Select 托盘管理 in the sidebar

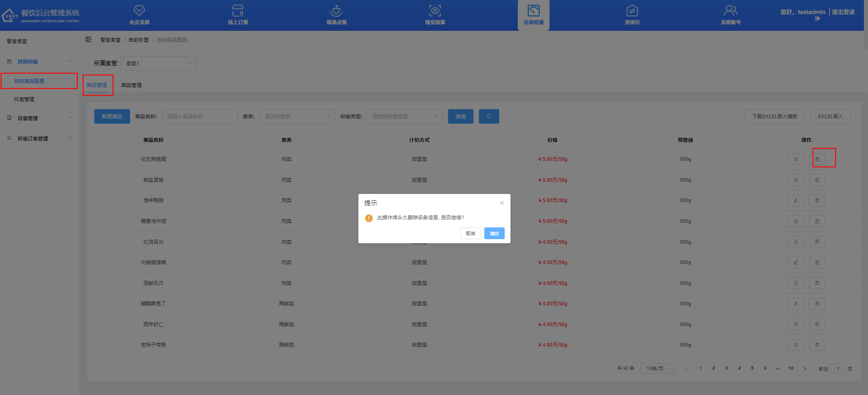pos(24,99)
